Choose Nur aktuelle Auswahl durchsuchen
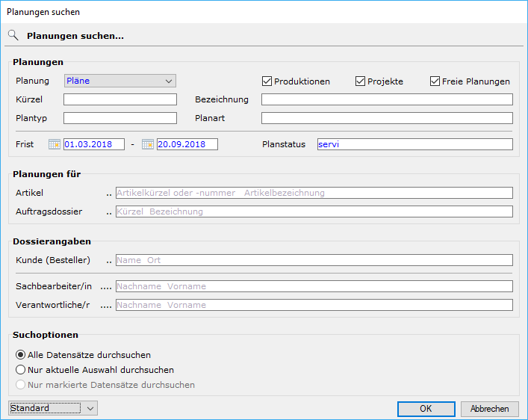This screenshot has width=528, height=420. pos(21,370)
